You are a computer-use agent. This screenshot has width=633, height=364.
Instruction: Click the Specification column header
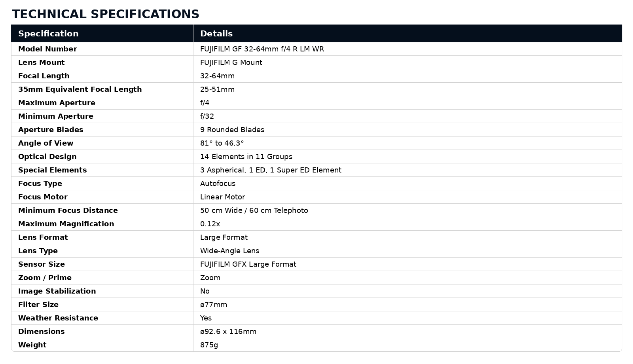click(x=48, y=34)
